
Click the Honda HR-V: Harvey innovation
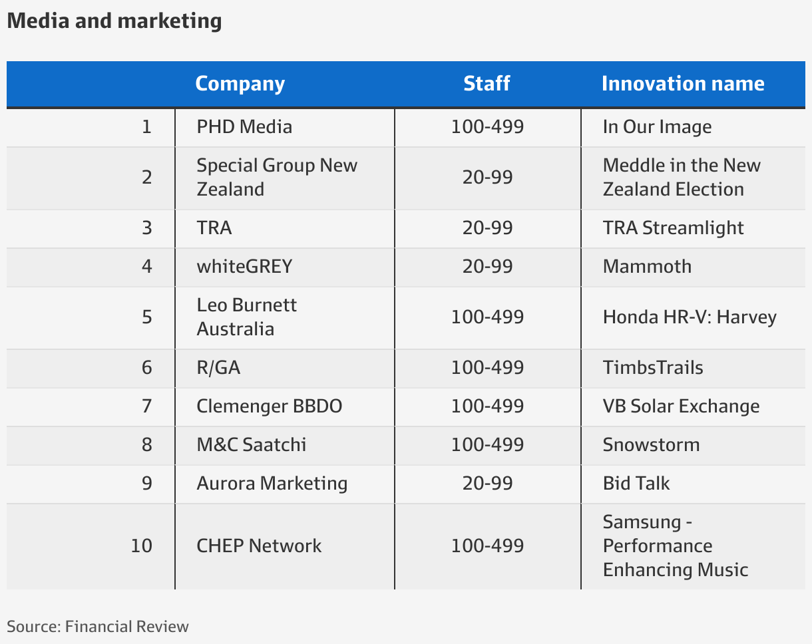[x=690, y=317]
